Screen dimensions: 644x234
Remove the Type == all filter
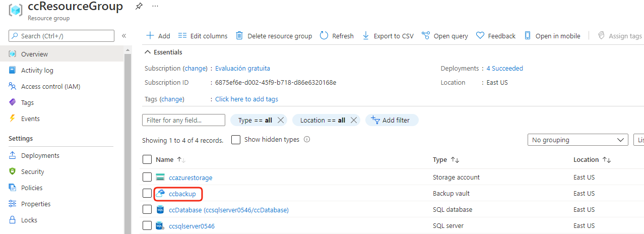click(281, 120)
